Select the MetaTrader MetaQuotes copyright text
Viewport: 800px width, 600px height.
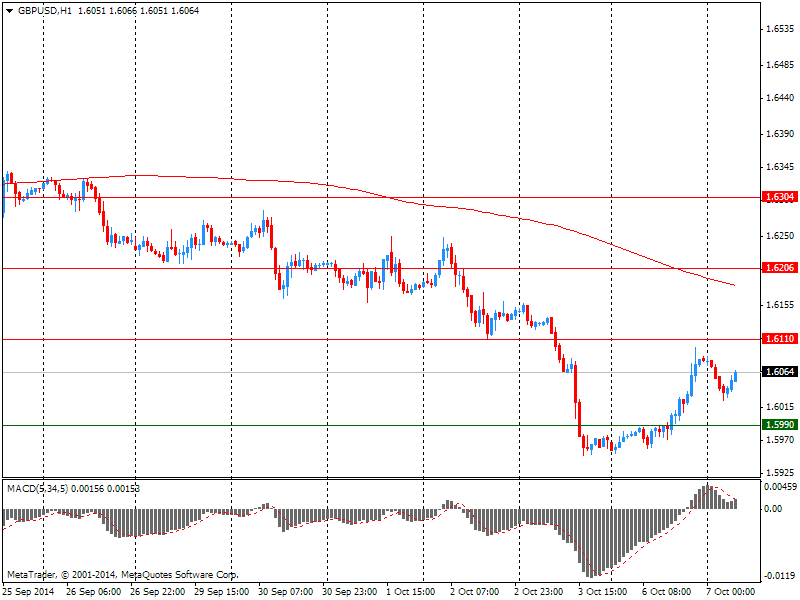pos(123,575)
